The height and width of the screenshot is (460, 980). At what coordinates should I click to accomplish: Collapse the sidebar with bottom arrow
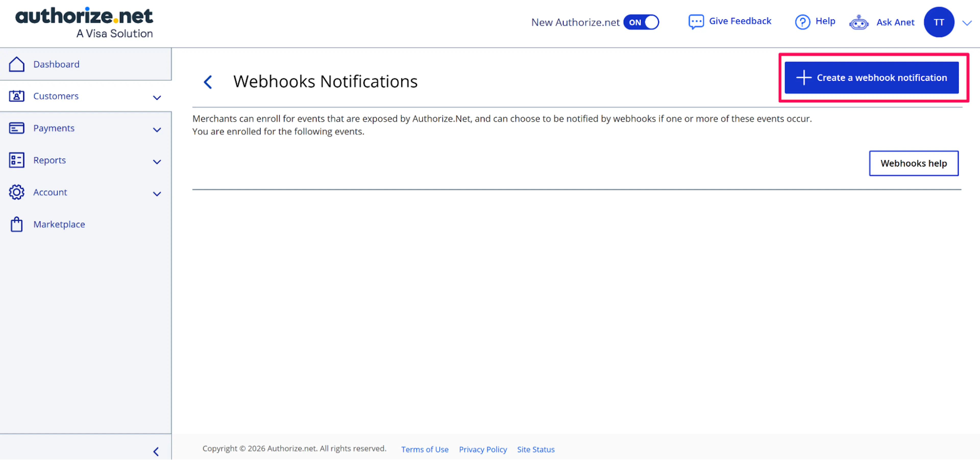pos(156,451)
